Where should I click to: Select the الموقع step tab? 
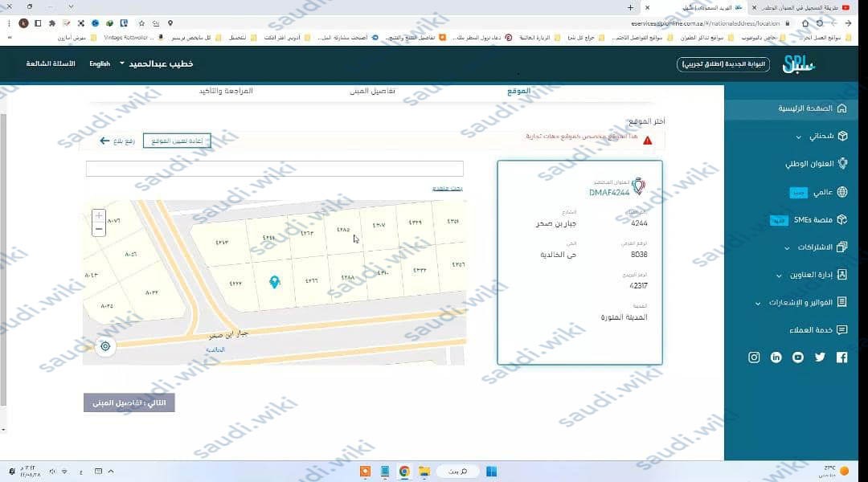pos(518,91)
